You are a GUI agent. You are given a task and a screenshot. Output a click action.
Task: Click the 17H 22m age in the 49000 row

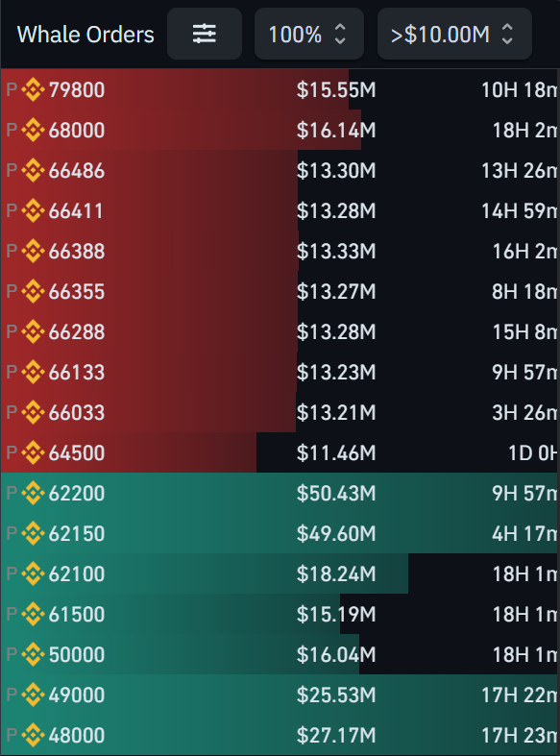[x=520, y=695]
